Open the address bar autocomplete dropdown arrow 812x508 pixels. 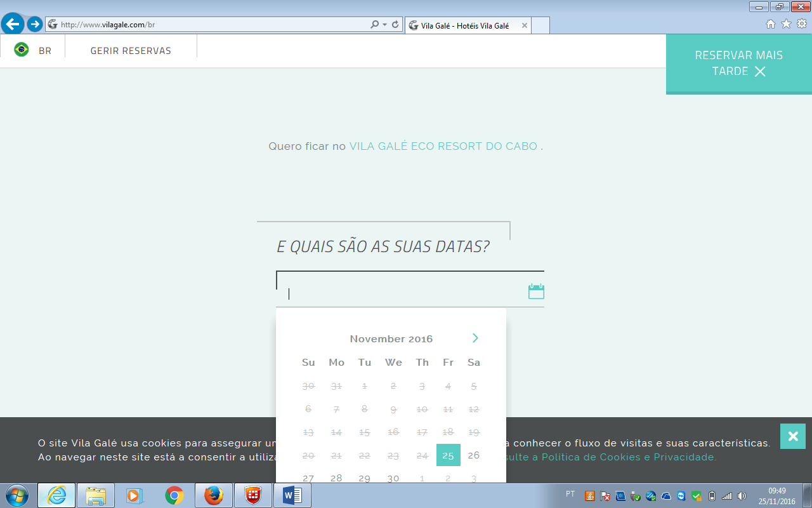384,25
